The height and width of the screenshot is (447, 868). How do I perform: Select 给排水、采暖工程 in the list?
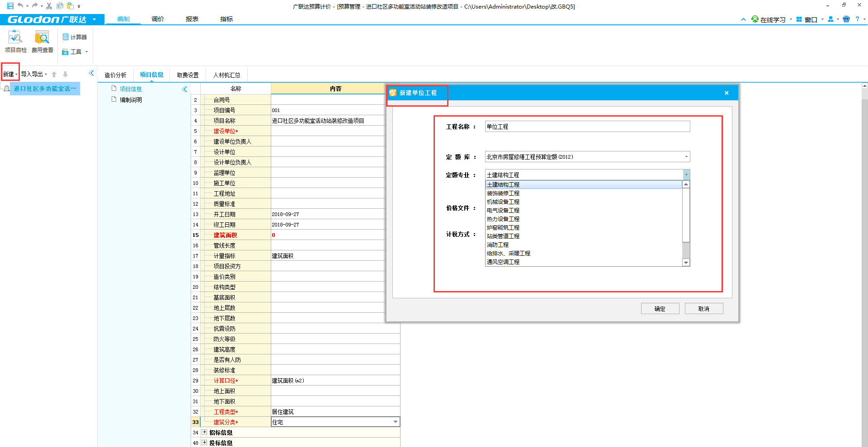(x=583, y=253)
